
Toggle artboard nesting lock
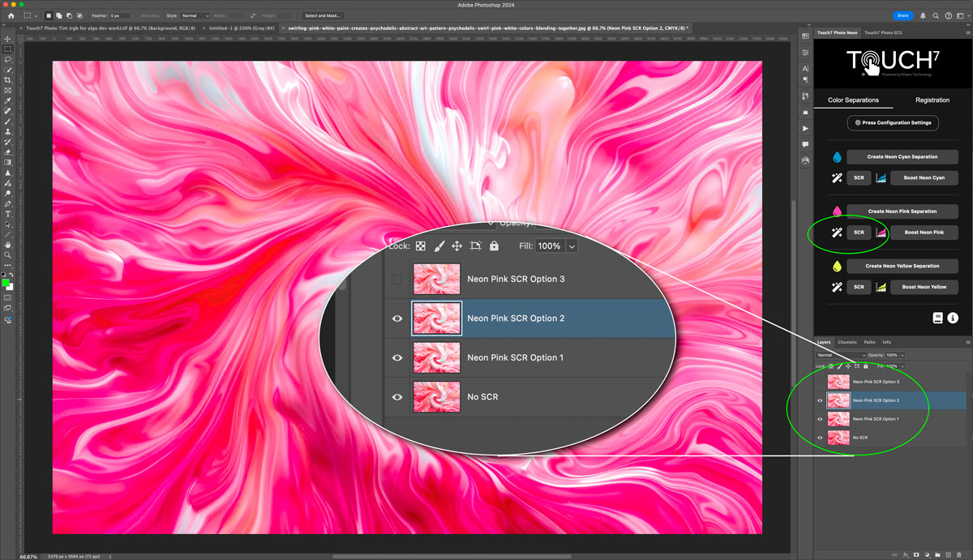[x=857, y=366]
